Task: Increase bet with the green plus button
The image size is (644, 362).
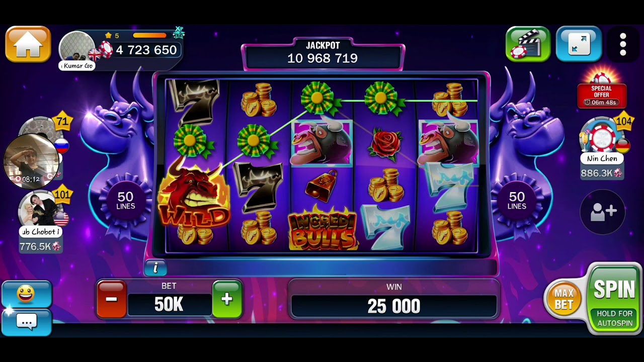Action: pyautogui.click(x=227, y=300)
